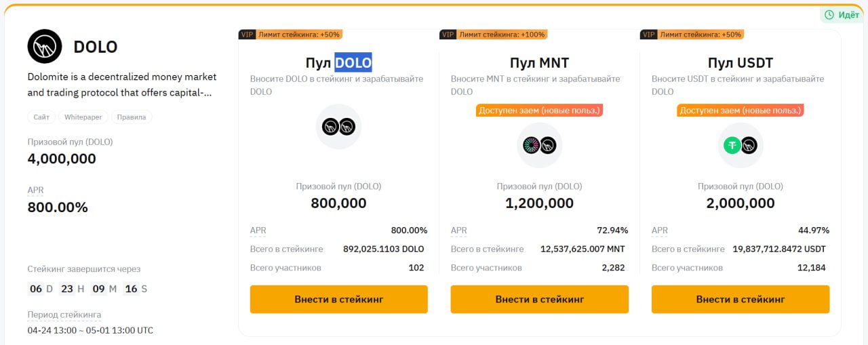
Task: Click VIP badge on MNT pool
Action: (x=448, y=34)
